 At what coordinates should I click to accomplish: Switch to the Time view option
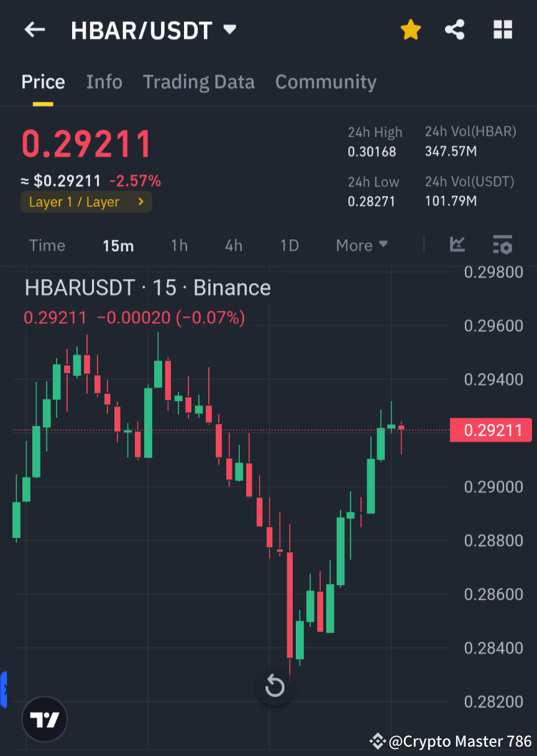pos(47,245)
